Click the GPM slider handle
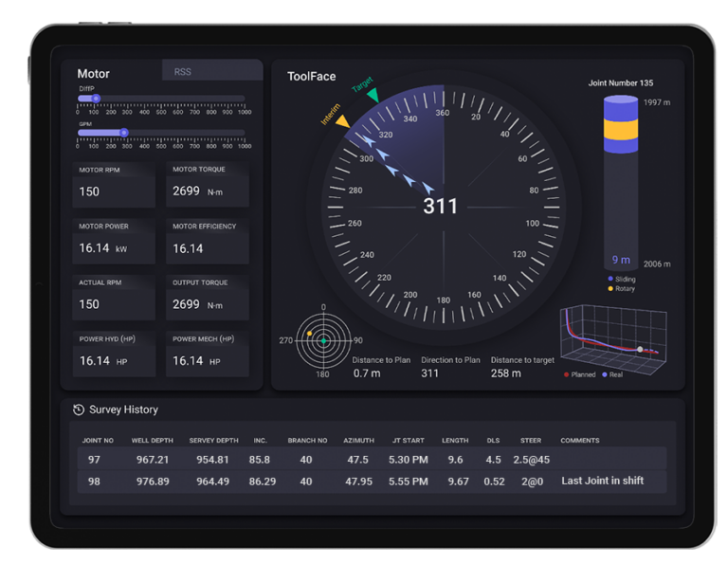Viewport: 728px width, 582px height. pyautogui.click(x=123, y=133)
